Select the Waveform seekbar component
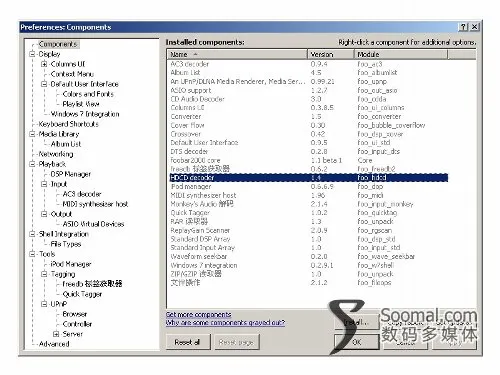This screenshot has width=500, height=375. click(309, 256)
